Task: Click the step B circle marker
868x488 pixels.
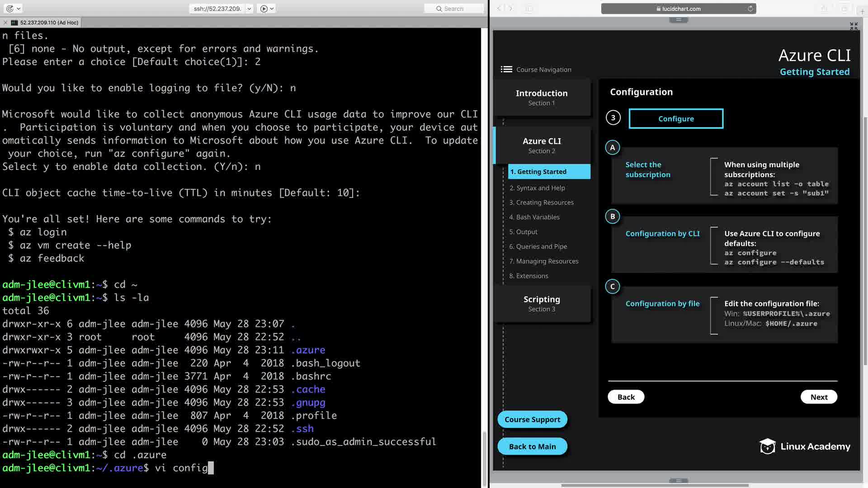Action: tap(613, 216)
